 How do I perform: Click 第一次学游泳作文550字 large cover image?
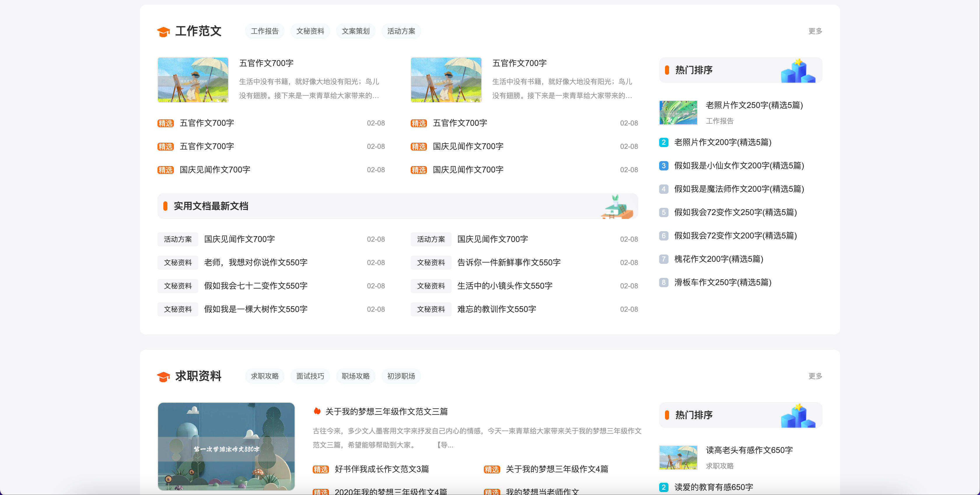point(226,446)
